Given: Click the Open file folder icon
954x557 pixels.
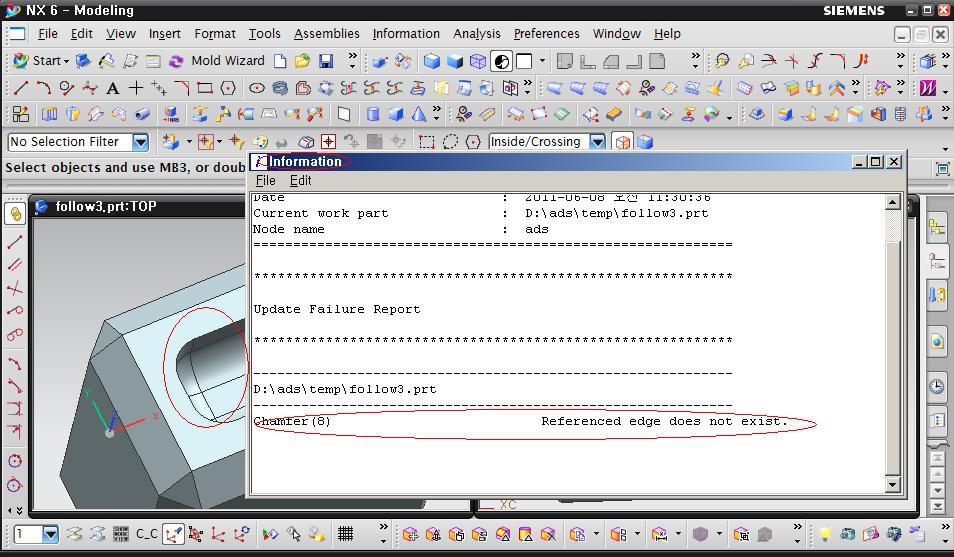Looking at the screenshot, I should pos(302,61).
